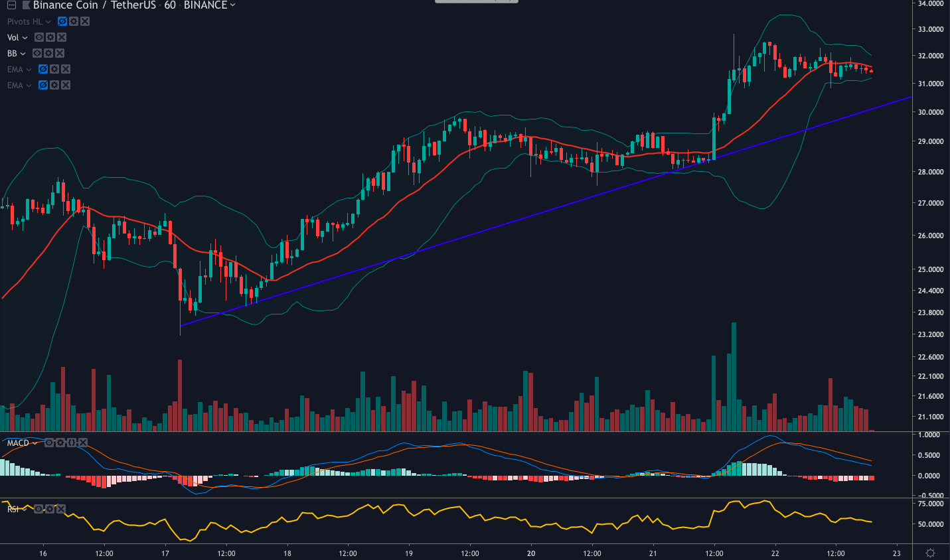Open the Vol indicator dropdown arrow

click(25, 37)
